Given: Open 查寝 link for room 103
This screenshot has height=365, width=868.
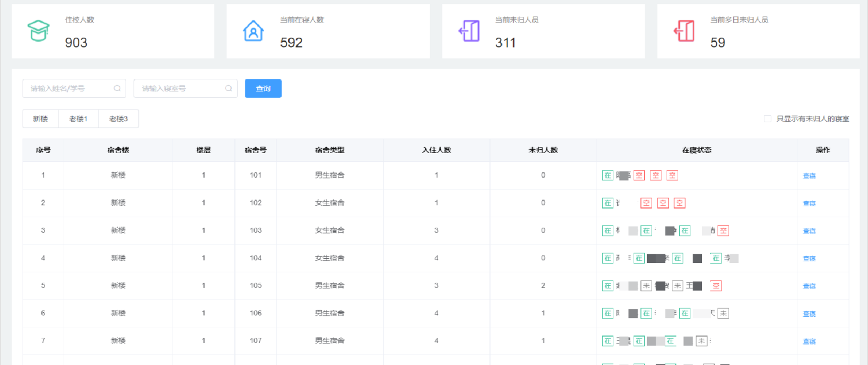Looking at the screenshot, I should coord(809,231).
